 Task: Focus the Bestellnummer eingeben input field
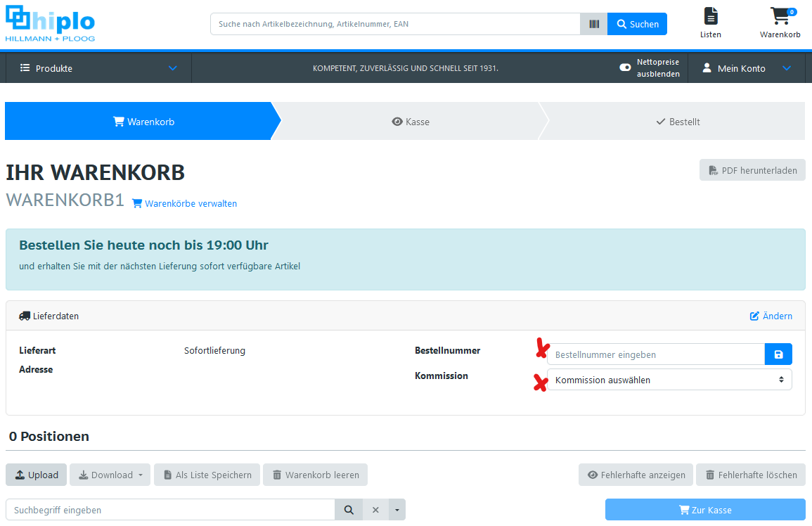[655, 354]
